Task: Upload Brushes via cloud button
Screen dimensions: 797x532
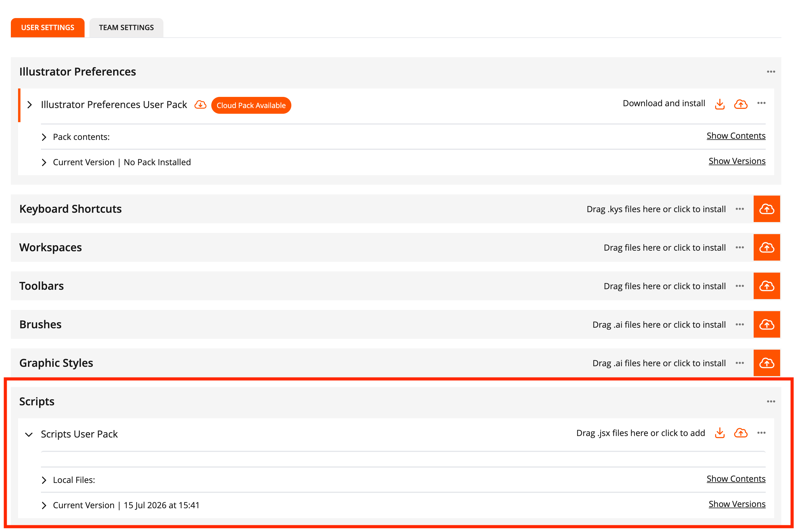Action: [x=767, y=325]
